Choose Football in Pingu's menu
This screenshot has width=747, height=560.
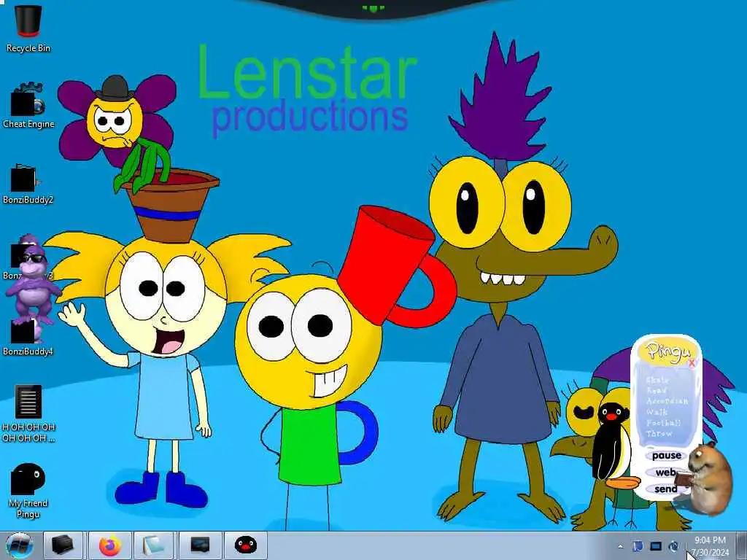click(x=663, y=423)
